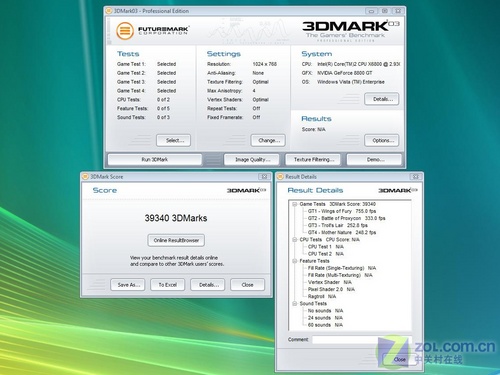The width and height of the screenshot is (500, 375).
Task: Select GT3 - Troll's Lair row
Action: click(337, 226)
